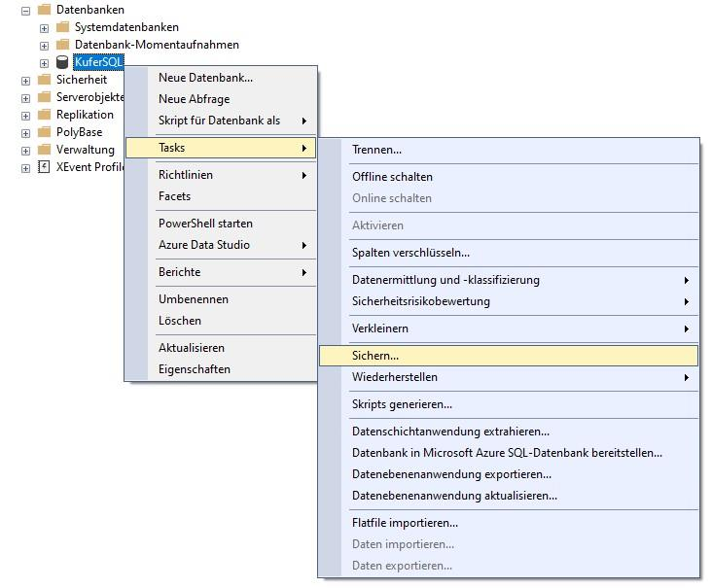Click the Serverobjekte folder icon
Screen dimensions: 712x588
pyautogui.click(x=44, y=97)
